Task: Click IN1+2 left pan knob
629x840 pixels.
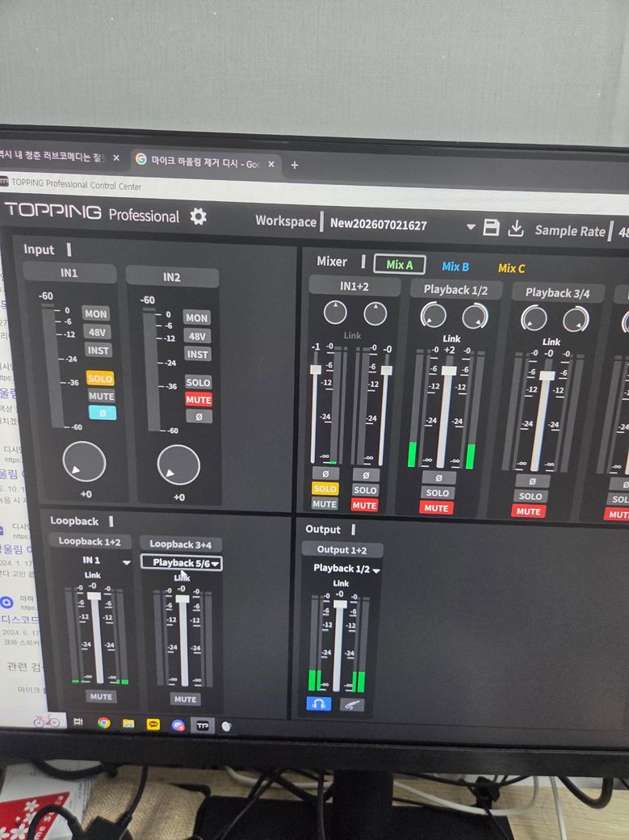Action: click(335, 313)
